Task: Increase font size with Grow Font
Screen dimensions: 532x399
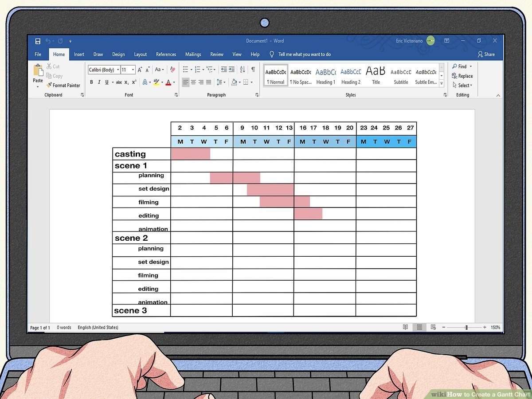Action: coord(139,69)
